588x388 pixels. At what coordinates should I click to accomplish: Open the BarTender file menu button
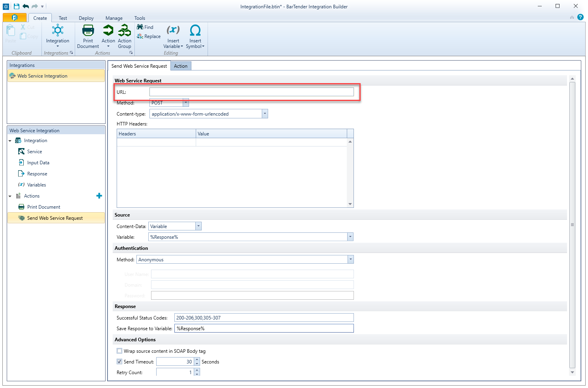click(x=15, y=17)
